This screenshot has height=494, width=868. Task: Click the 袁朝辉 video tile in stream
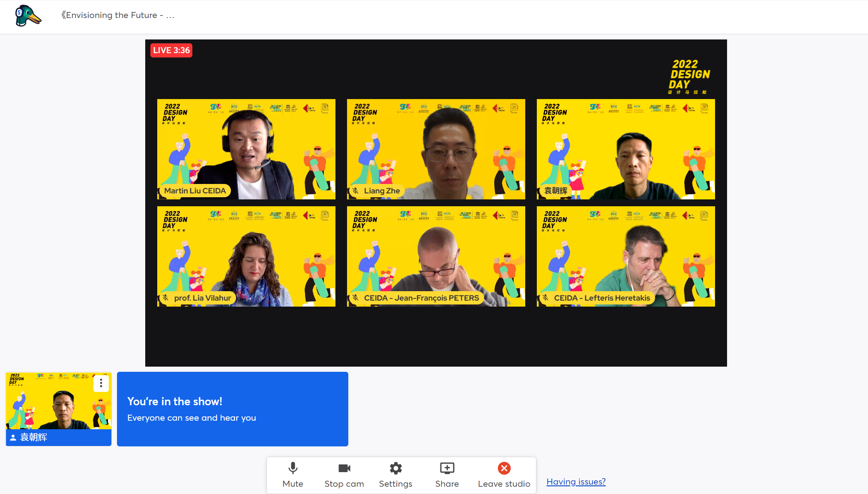pos(626,149)
